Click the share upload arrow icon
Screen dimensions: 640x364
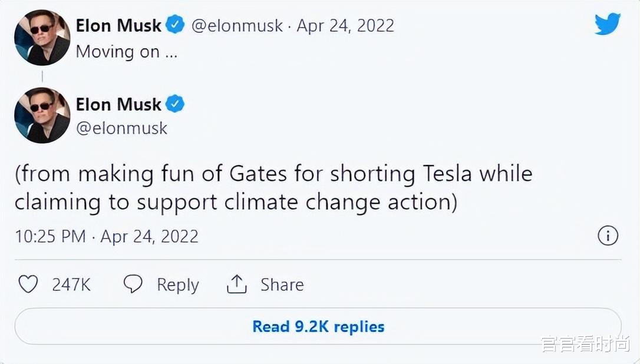pyautogui.click(x=236, y=284)
